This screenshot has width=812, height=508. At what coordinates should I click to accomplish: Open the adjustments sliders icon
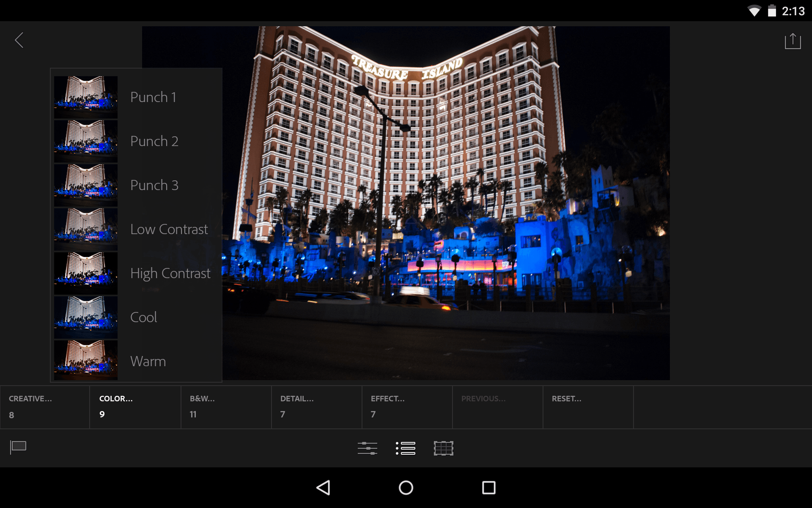coord(367,448)
